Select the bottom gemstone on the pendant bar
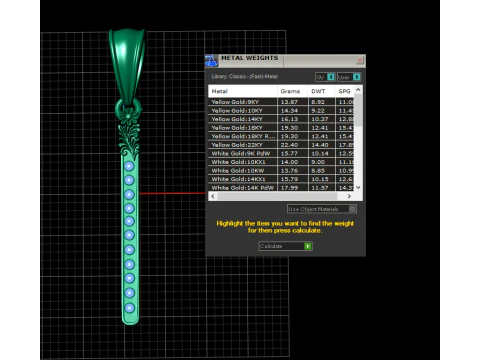 130,308
